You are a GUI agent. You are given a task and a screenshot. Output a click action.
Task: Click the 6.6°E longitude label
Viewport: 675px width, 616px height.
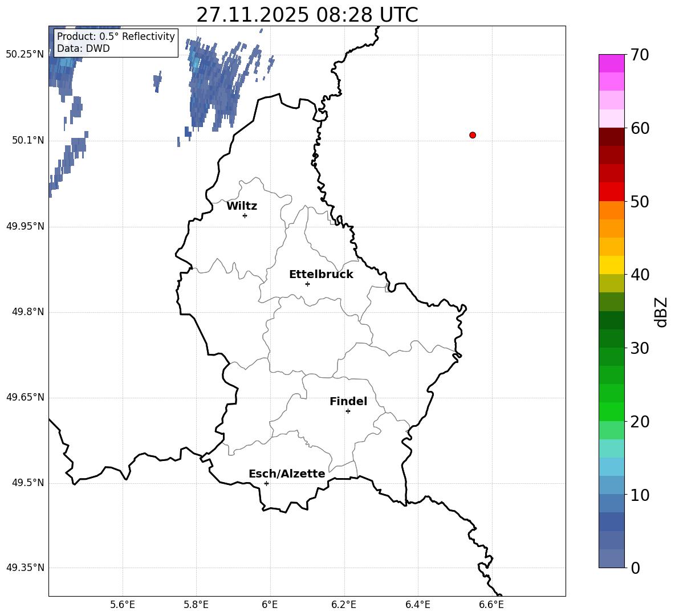point(491,605)
